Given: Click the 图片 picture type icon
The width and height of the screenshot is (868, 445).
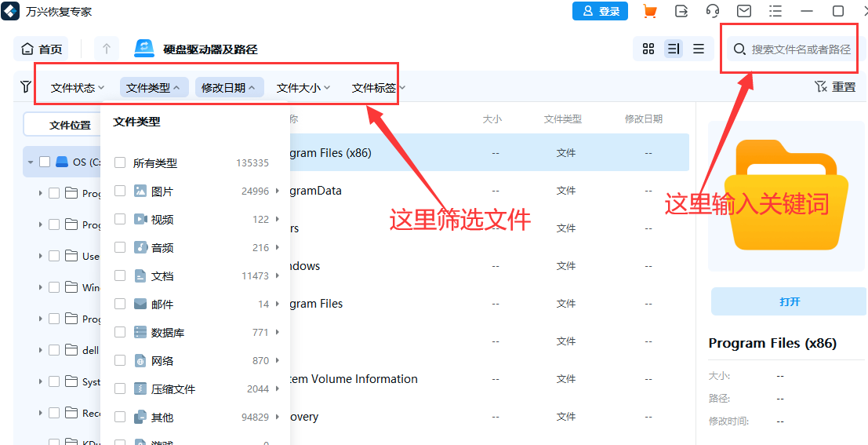Looking at the screenshot, I should point(140,191).
